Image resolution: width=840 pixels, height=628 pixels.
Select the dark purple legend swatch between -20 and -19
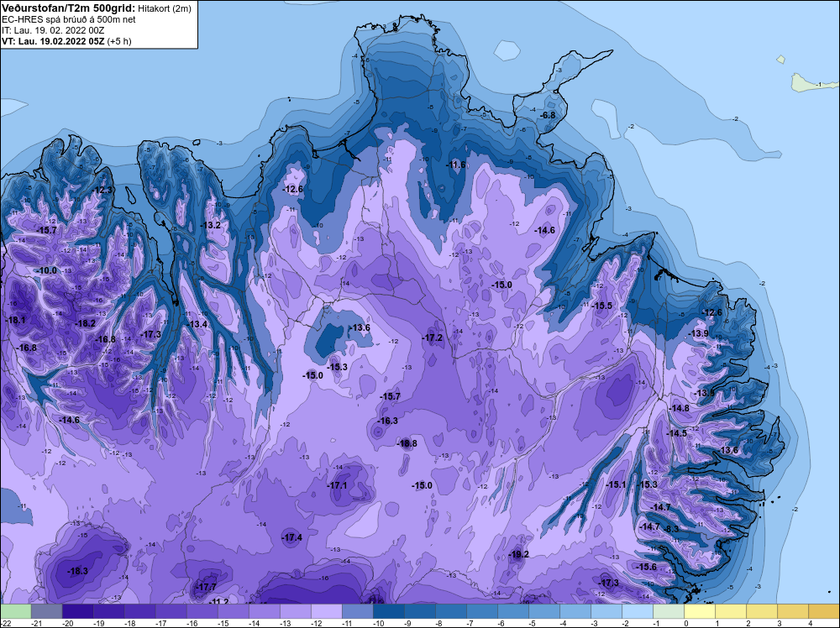click(77, 611)
